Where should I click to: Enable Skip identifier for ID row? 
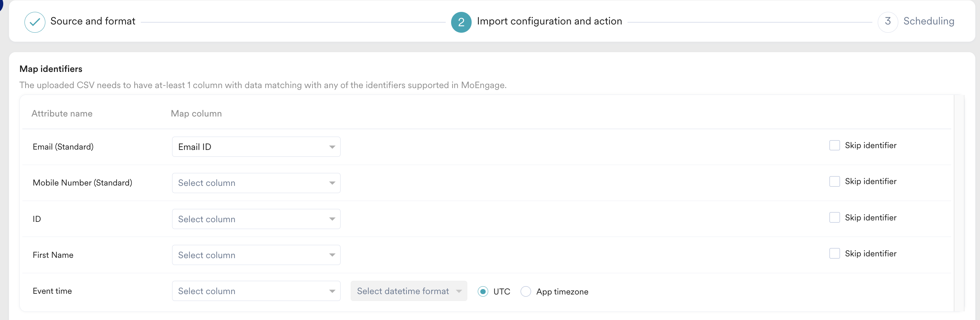pos(834,218)
